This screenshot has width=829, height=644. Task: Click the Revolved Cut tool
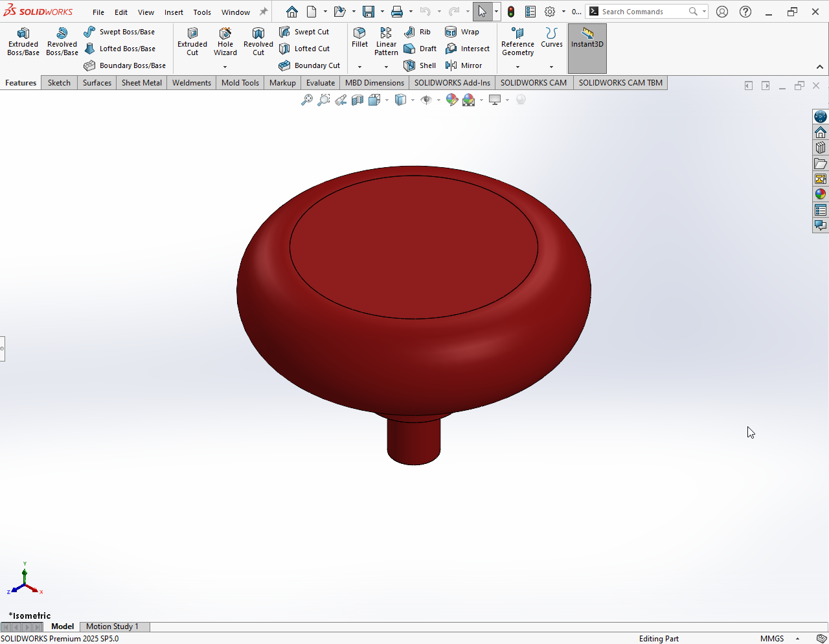(258, 42)
